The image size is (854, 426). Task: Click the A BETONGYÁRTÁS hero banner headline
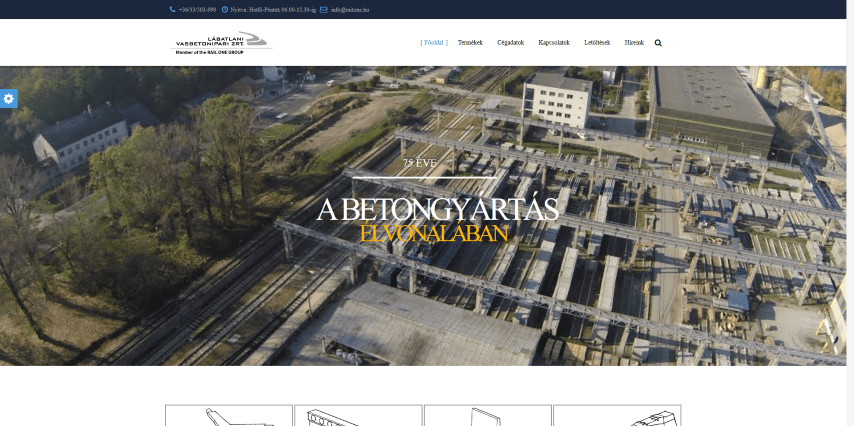pos(436,210)
